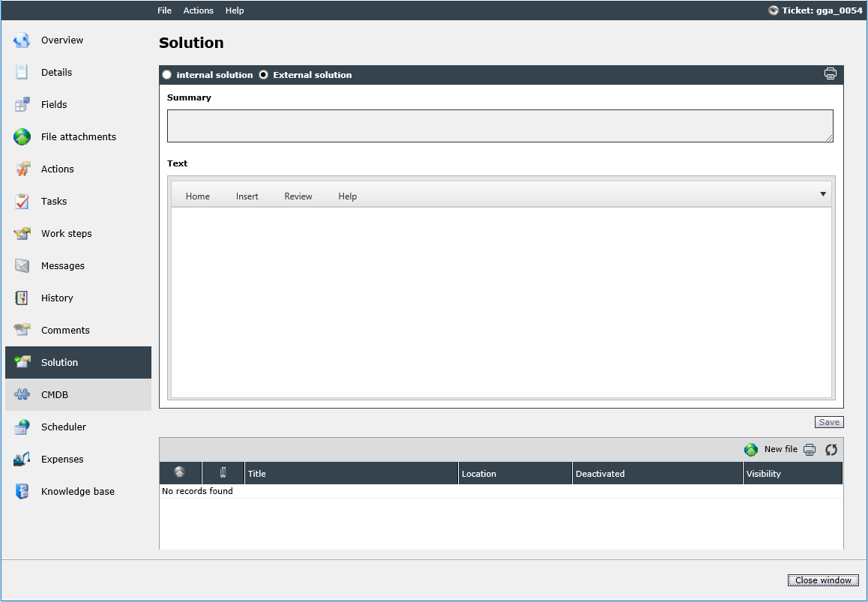868x602 pixels.
Task: Open the Insert tab in text editor
Action: click(x=247, y=196)
